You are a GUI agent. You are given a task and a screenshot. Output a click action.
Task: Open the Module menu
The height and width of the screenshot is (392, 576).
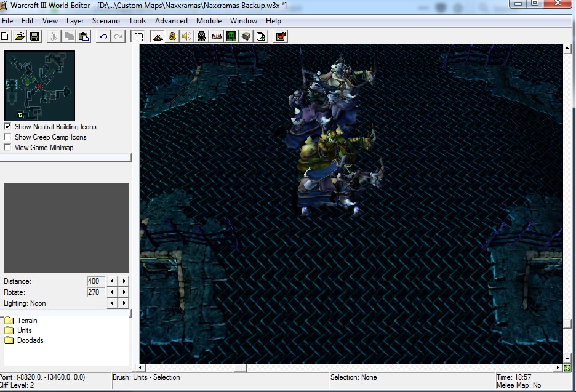coord(209,21)
